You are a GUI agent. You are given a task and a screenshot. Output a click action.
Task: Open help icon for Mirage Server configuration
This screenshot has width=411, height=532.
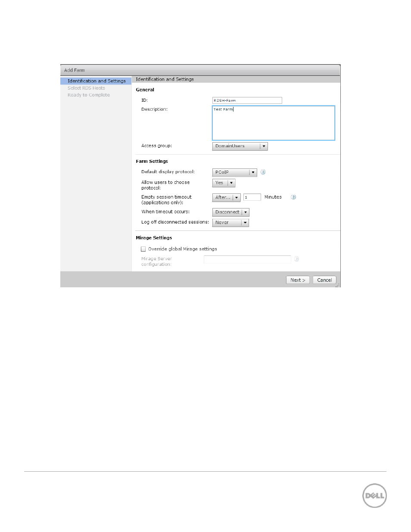pyautogui.click(x=296, y=259)
